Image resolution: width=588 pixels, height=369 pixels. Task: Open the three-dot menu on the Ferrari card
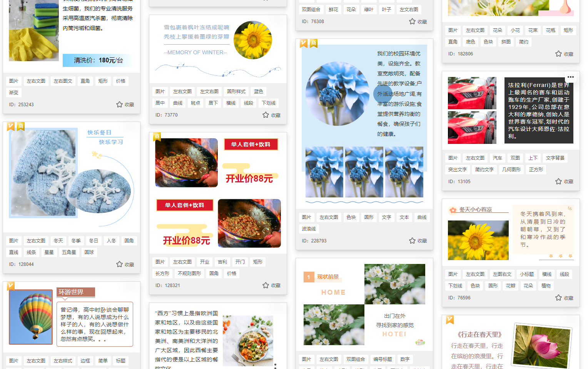click(571, 77)
